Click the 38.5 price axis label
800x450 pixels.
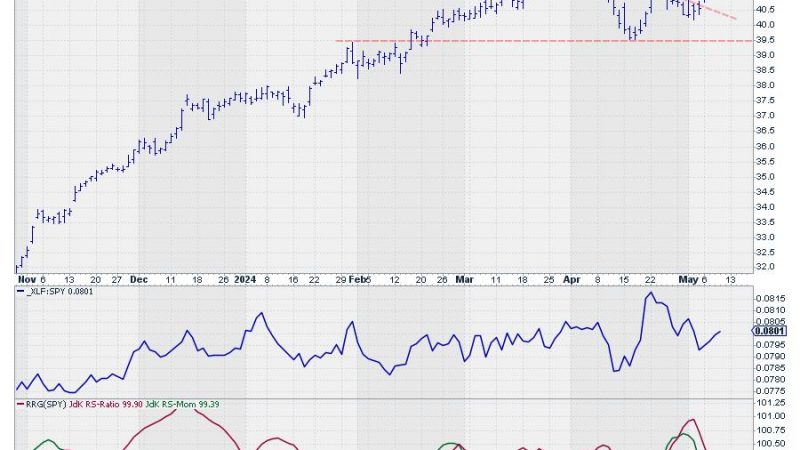(765, 70)
